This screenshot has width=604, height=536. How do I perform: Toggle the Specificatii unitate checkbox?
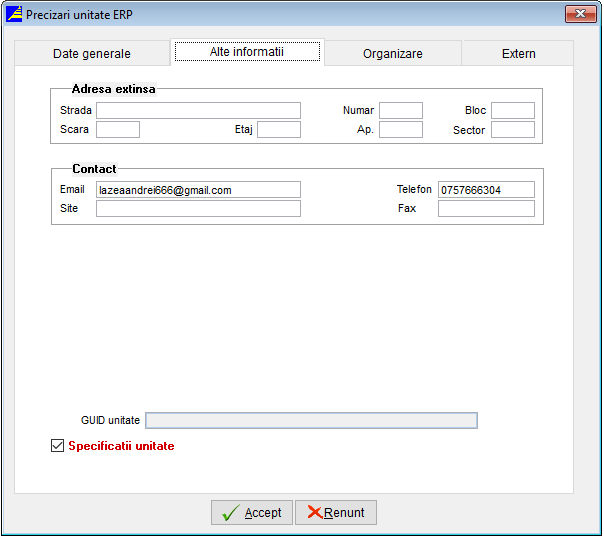coord(57,446)
